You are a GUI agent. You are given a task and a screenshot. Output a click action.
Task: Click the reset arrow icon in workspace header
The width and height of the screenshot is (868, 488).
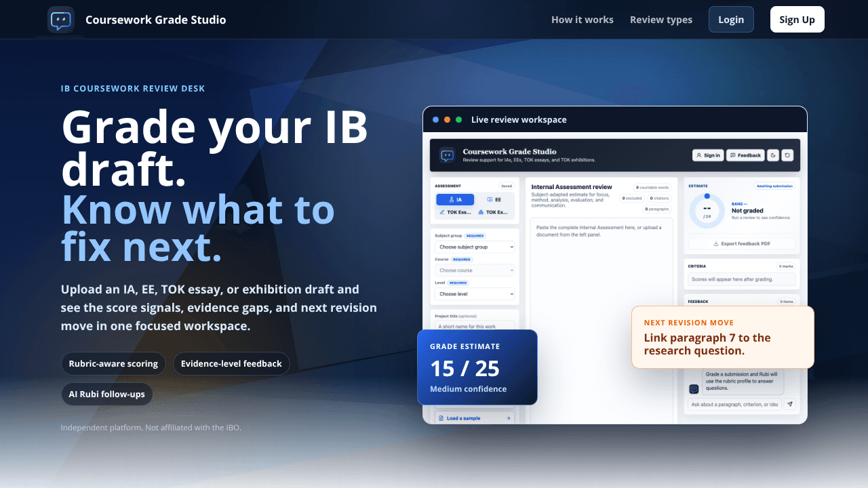pyautogui.click(x=787, y=155)
